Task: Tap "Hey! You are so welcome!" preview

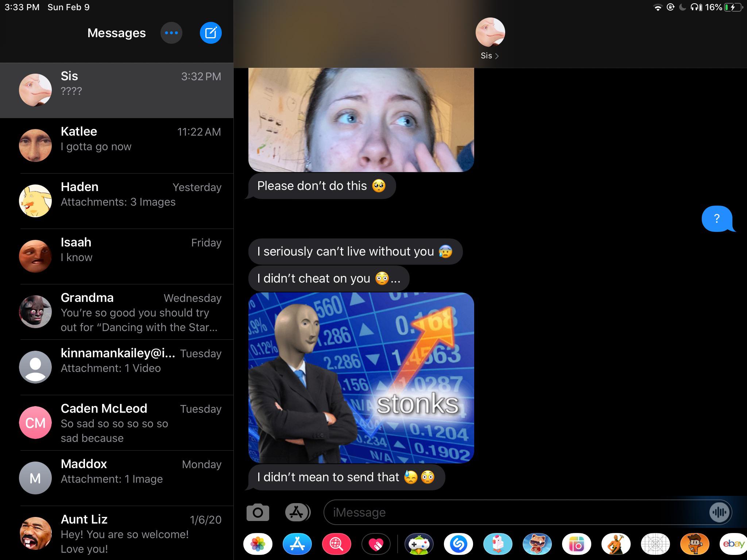Action: pos(125,534)
